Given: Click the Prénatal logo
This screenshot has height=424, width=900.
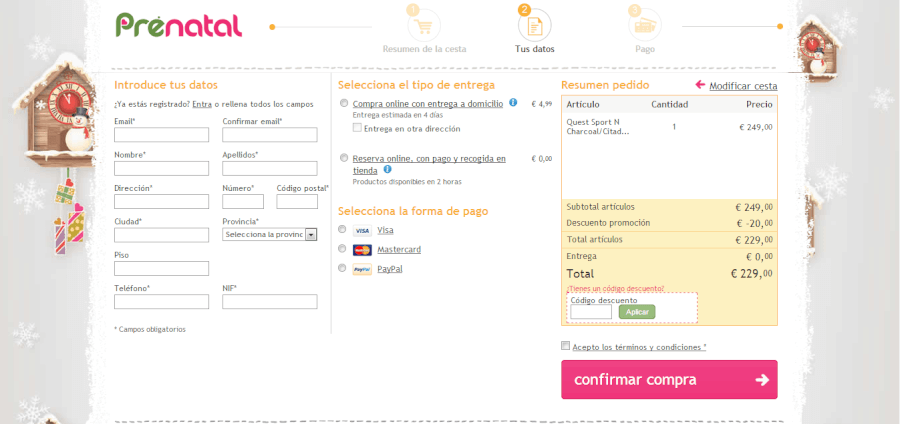Looking at the screenshot, I should pyautogui.click(x=179, y=25).
